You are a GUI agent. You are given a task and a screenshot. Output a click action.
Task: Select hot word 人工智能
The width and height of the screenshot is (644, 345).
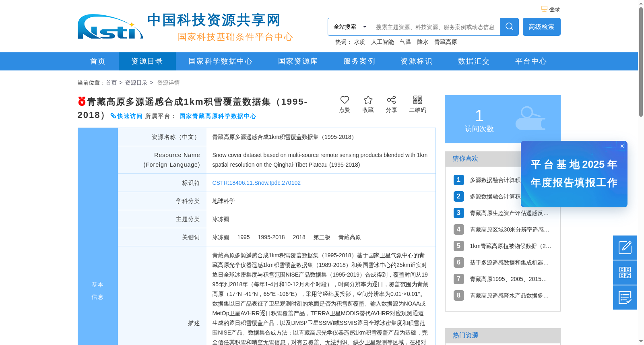[382, 42]
